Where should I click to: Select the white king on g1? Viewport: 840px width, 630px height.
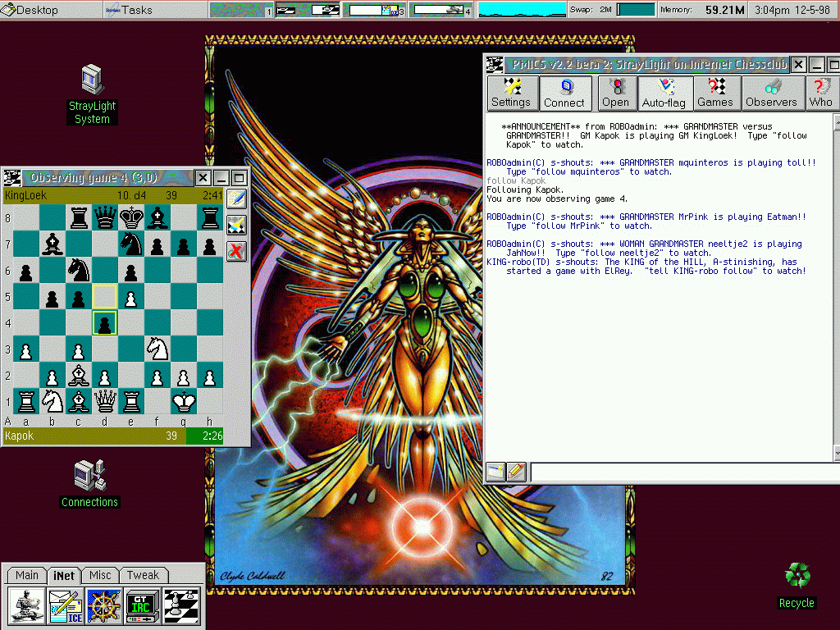pos(183,402)
